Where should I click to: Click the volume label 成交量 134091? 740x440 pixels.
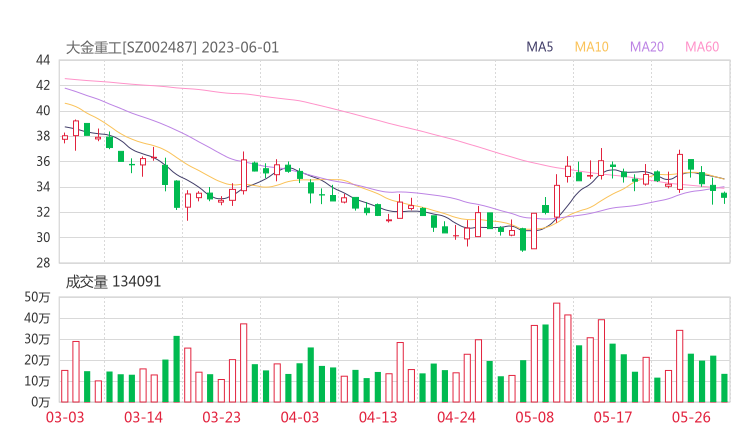click(x=113, y=282)
